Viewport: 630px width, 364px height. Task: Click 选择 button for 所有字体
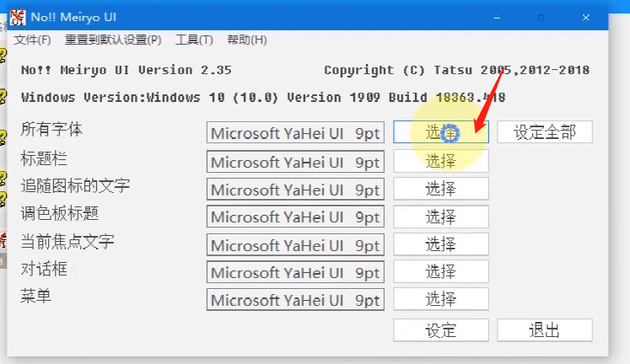click(441, 132)
